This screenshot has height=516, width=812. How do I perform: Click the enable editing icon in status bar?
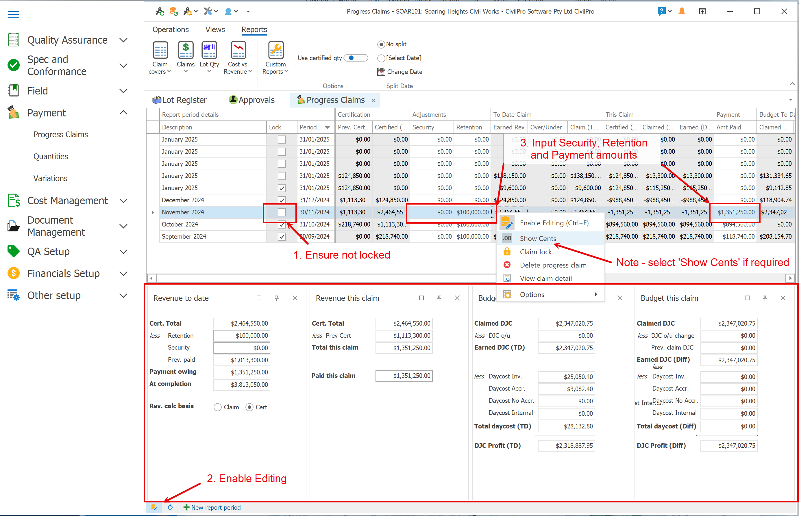154,507
